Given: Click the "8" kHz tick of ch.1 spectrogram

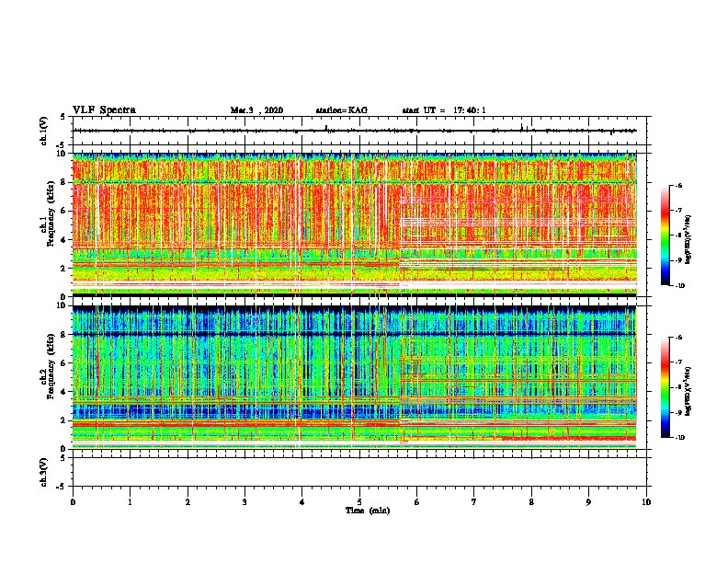Looking at the screenshot, I should click(x=64, y=182).
